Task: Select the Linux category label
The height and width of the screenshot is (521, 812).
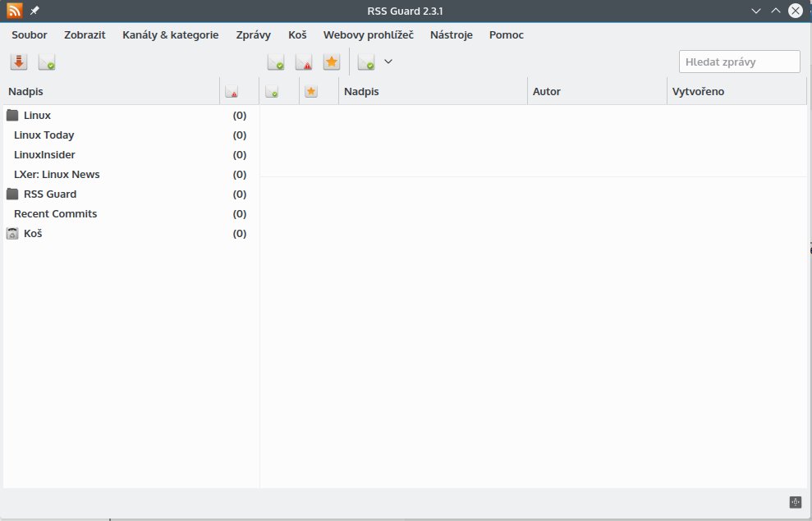Action: 37,116
